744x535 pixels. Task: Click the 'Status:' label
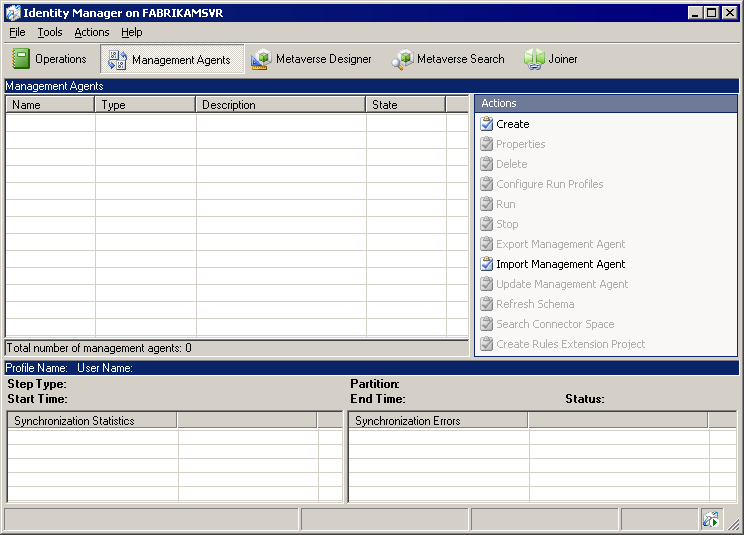[585, 399]
